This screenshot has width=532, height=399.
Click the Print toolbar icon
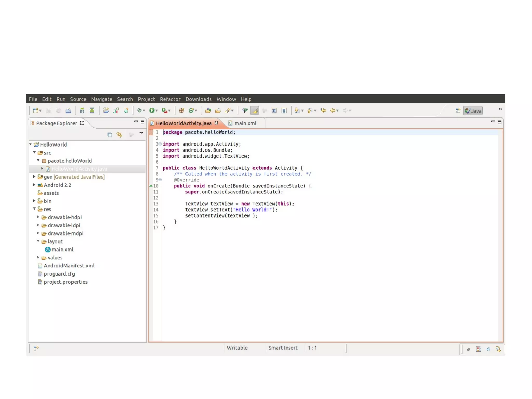click(68, 110)
